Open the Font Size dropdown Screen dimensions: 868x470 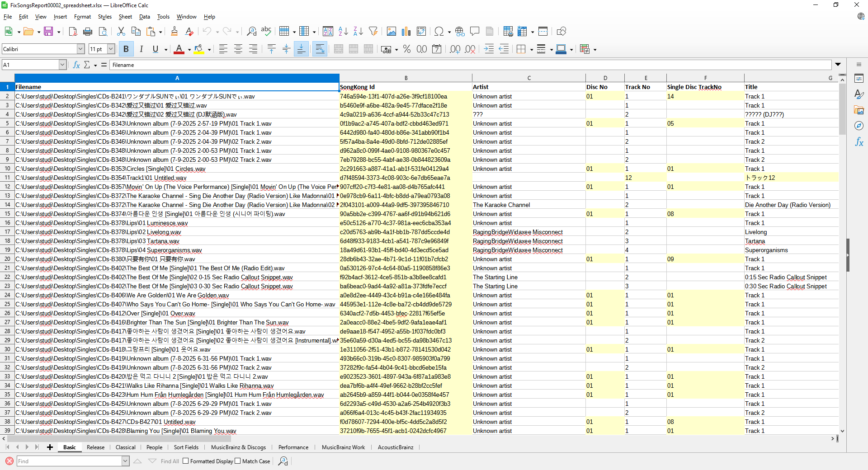pyautogui.click(x=111, y=49)
